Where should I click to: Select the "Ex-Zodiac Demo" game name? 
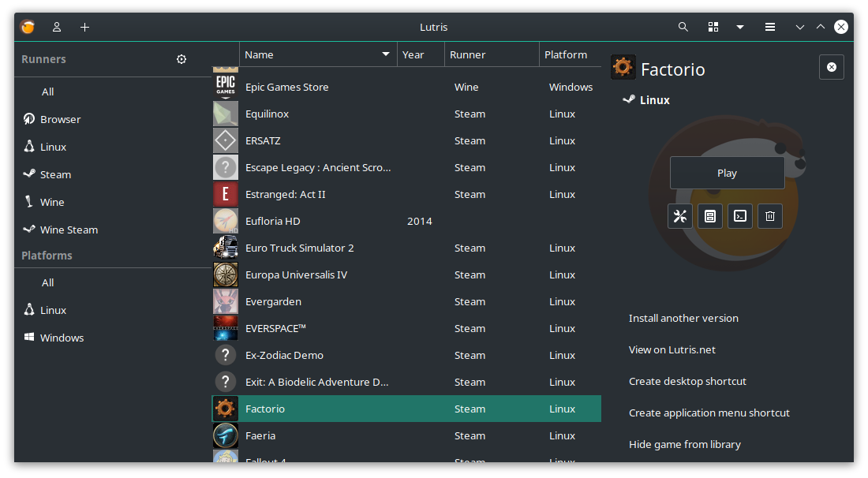coord(284,356)
